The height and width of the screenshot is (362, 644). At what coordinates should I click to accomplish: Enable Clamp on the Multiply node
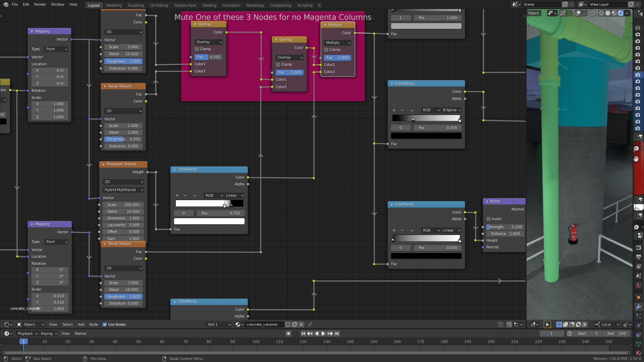click(326, 50)
